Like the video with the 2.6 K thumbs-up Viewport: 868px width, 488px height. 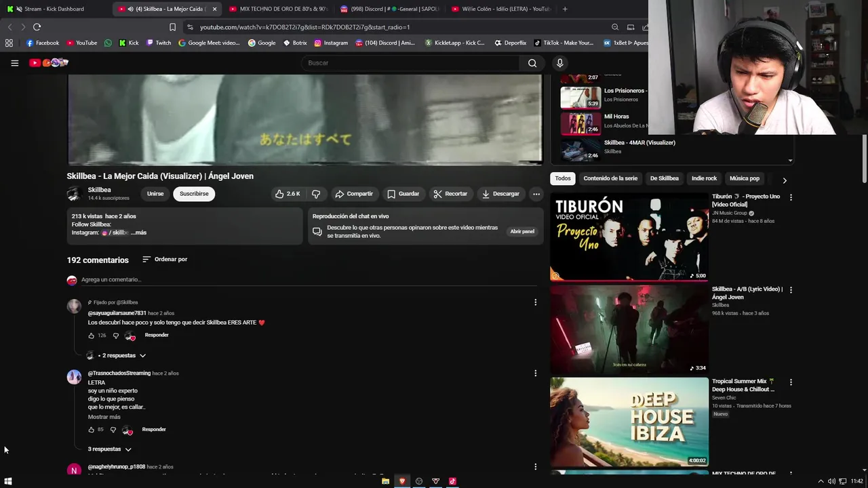[x=288, y=194]
